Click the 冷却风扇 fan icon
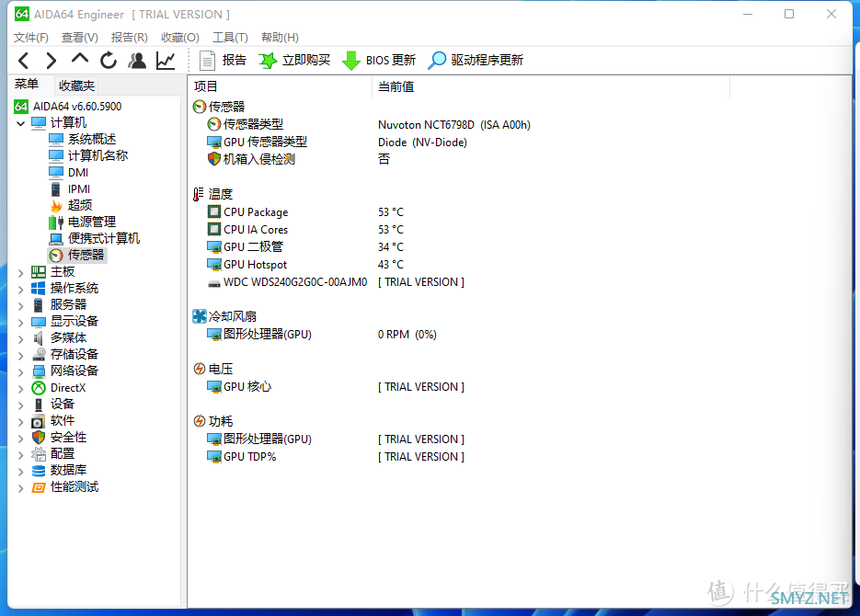Image resolution: width=860 pixels, height=616 pixels. click(x=200, y=316)
